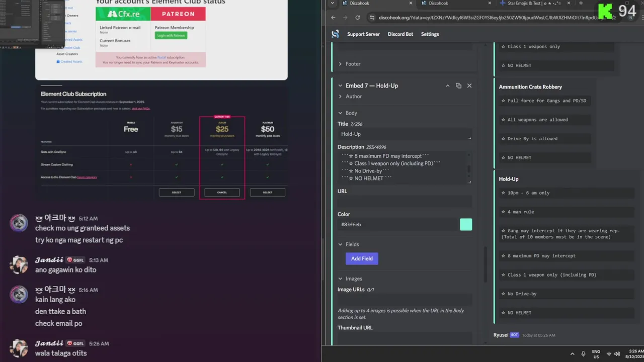Viewport: 644px width, 362px height.
Task: Open Wi-Fi network settings in tray
Action: click(x=609, y=354)
